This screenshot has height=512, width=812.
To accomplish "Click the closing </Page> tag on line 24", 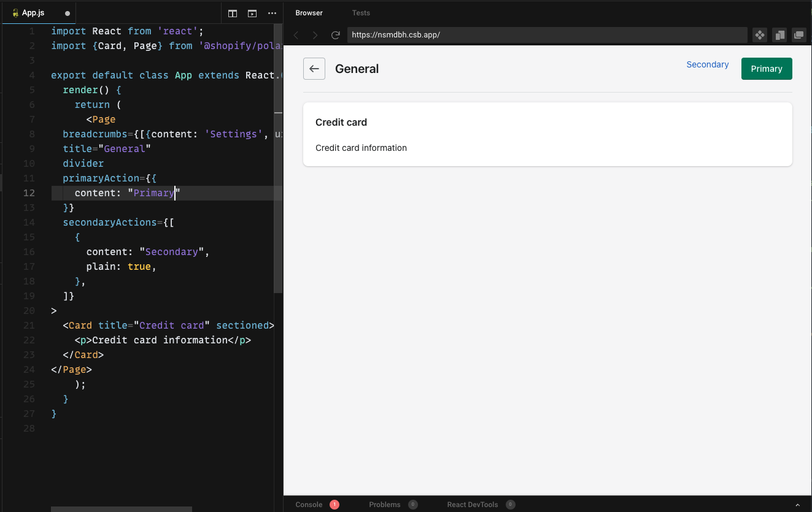I will [71, 369].
